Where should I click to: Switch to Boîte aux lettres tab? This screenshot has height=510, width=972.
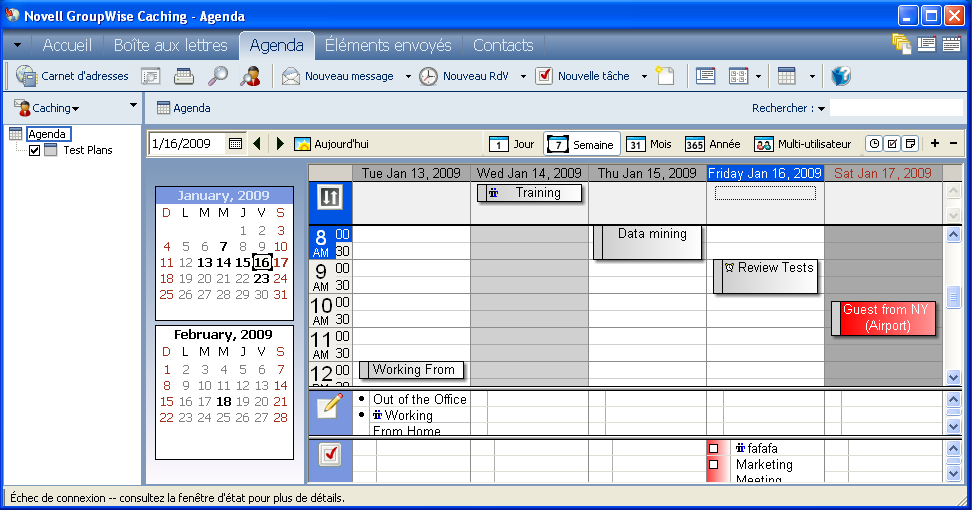[170, 45]
